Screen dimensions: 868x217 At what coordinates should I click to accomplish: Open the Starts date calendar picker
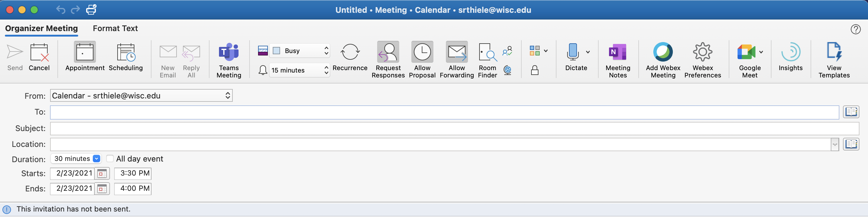102,174
